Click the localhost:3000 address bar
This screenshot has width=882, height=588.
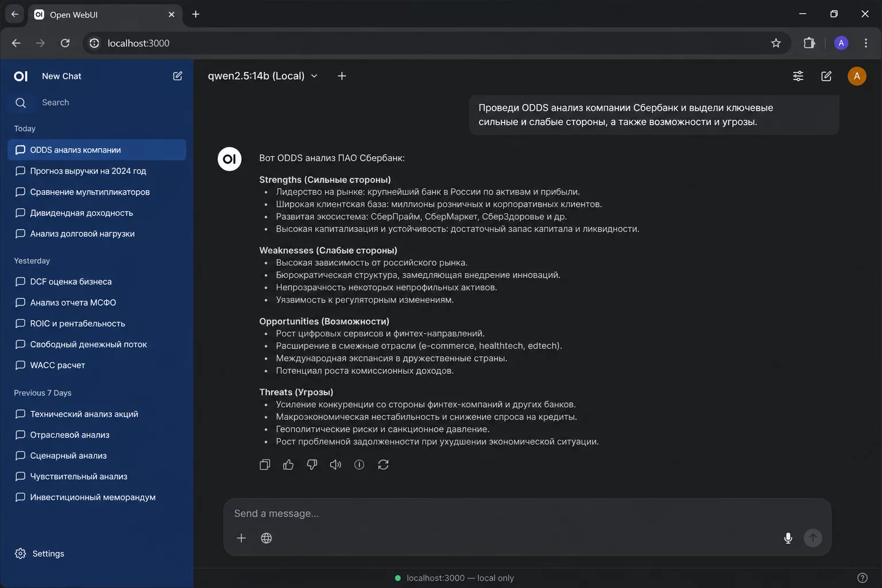(436, 43)
